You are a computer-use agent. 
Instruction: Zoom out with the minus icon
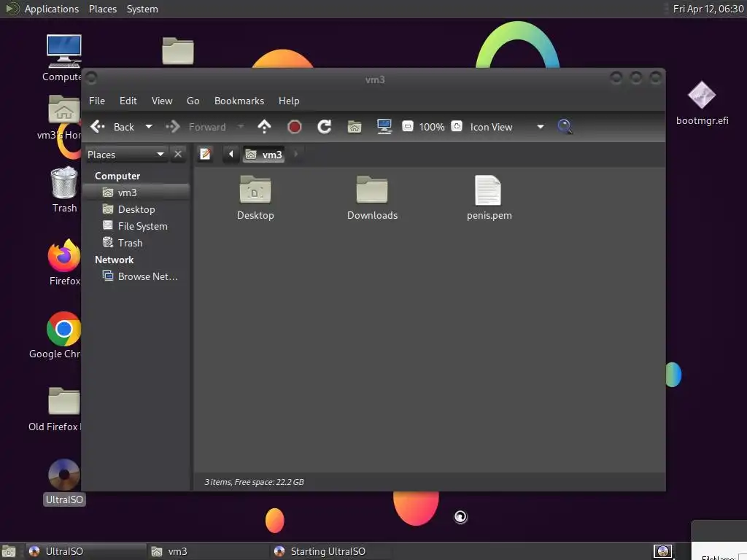tap(408, 126)
